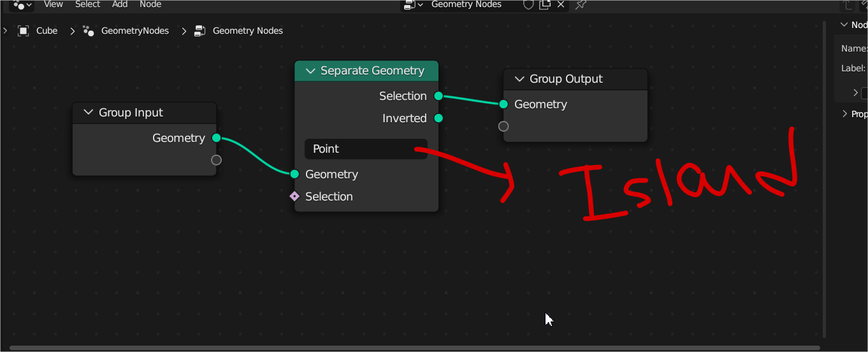
Task: Click the node tree icon in breadcrumb
Action: point(200,31)
